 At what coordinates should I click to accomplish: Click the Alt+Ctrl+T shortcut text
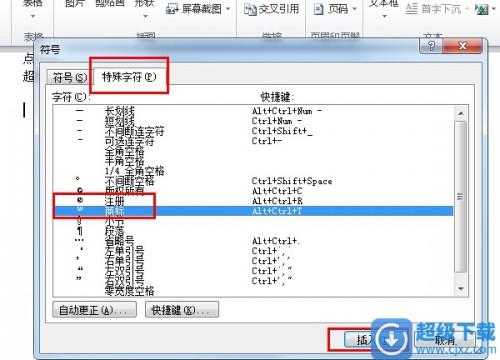277,211
